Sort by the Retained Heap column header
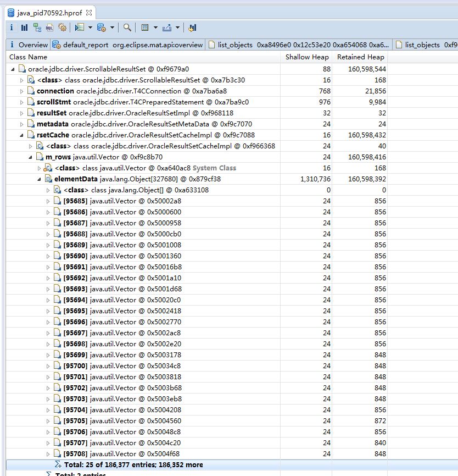The width and height of the screenshot is (458, 476). pos(360,57)
